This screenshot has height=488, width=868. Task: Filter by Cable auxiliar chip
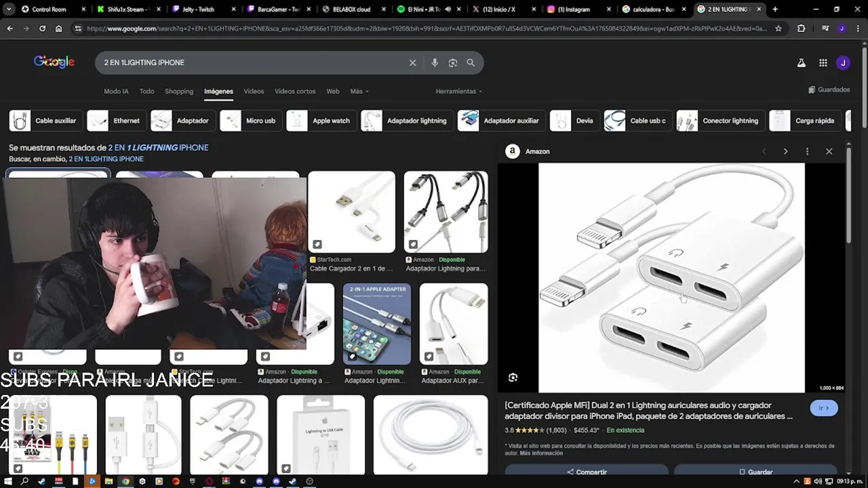point(46,121)
